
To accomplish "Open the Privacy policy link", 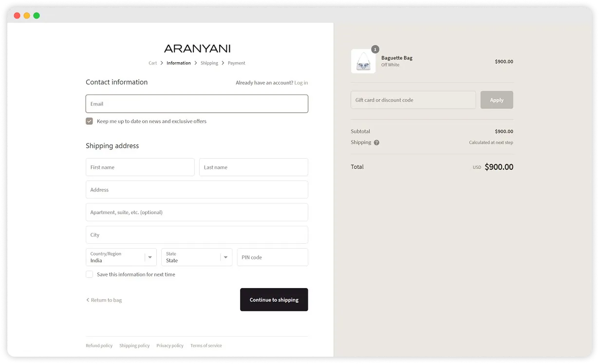I will 170,346.
